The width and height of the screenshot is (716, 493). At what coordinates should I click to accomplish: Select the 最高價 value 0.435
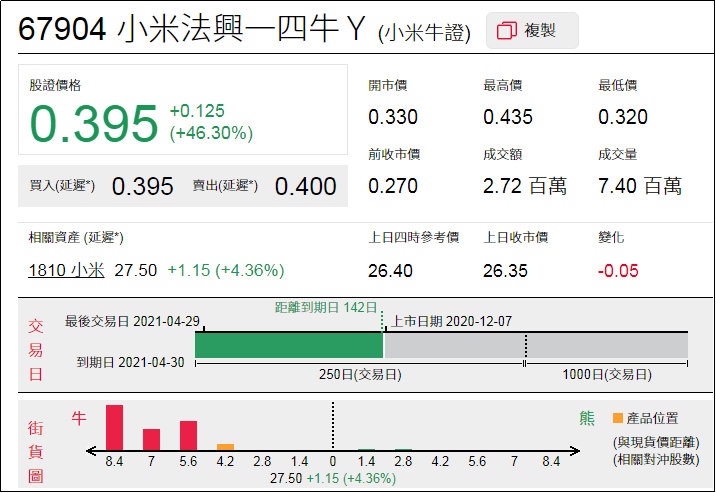pyautogui.click(x=508, y=117)
